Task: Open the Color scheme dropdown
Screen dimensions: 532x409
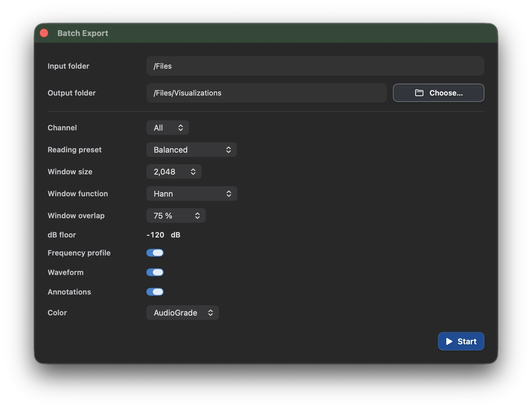Action: coord(182,313)
